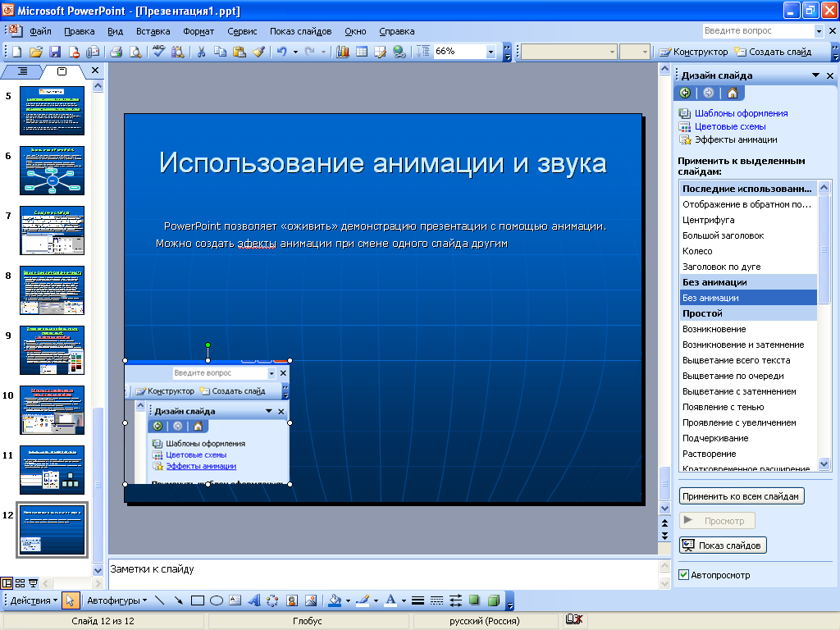Insert WordArt object

254,600
